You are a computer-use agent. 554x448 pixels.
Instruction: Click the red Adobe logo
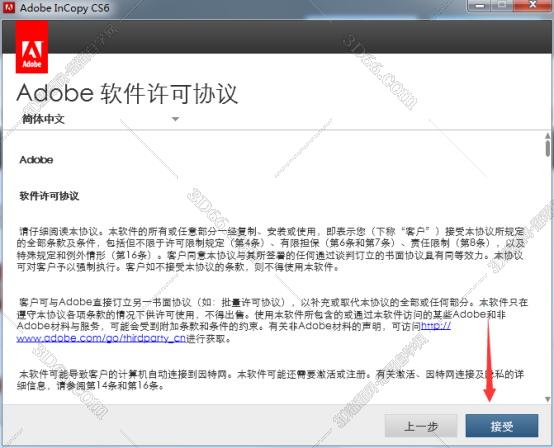tap(32, 47)
